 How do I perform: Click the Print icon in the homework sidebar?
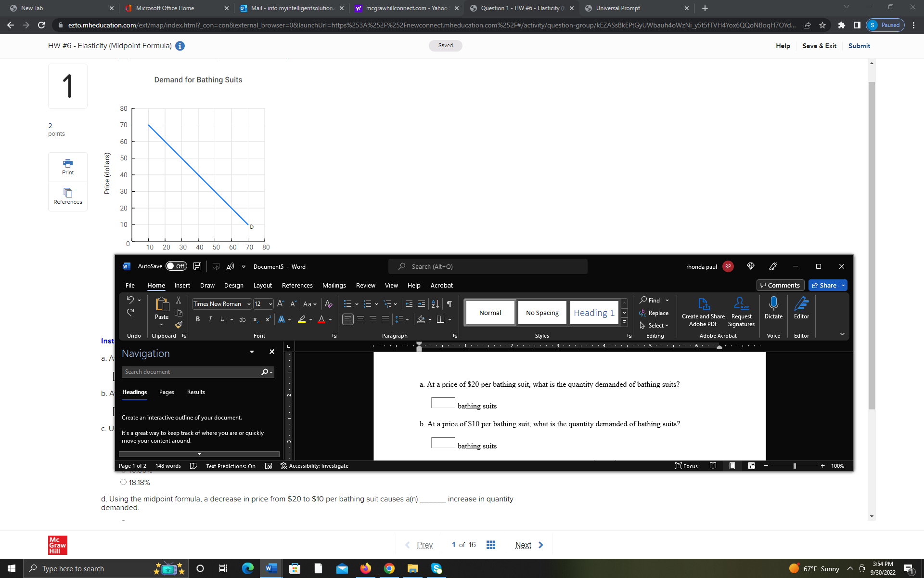click(68, 167)
